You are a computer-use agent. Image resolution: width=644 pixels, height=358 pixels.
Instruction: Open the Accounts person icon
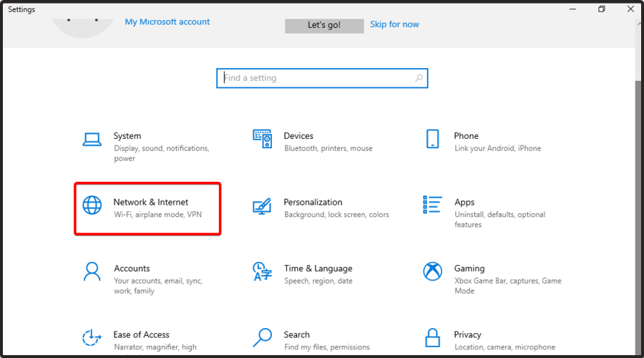coord(92,271)
